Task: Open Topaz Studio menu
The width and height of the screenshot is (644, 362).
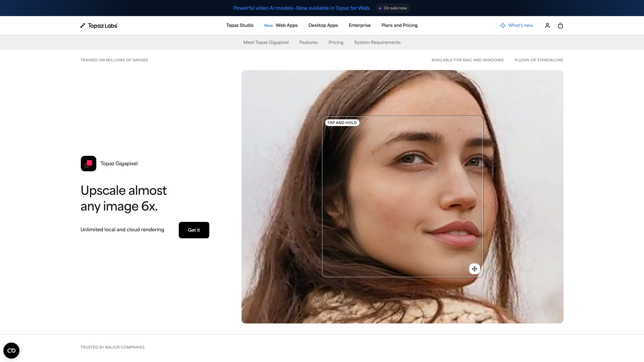Action: (240, 25)
